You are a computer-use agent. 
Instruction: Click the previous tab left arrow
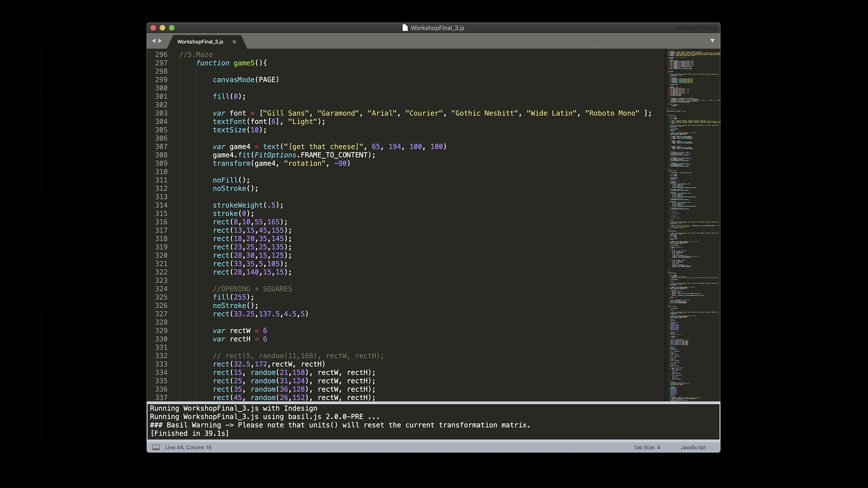pyautogui.click(x=154, y=41)
